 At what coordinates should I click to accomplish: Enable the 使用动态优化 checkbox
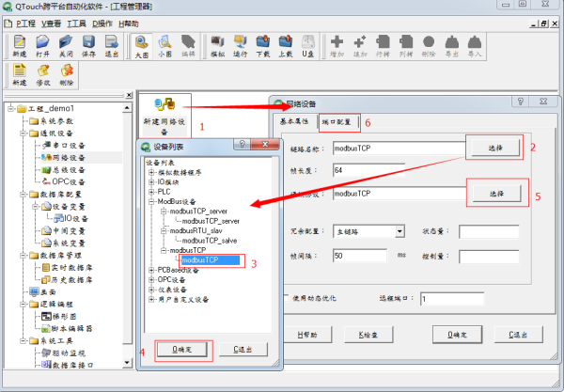287,297
